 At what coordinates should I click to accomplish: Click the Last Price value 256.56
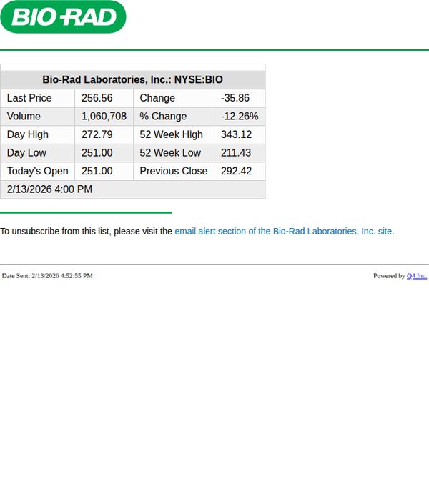click(x=97, y=98)
